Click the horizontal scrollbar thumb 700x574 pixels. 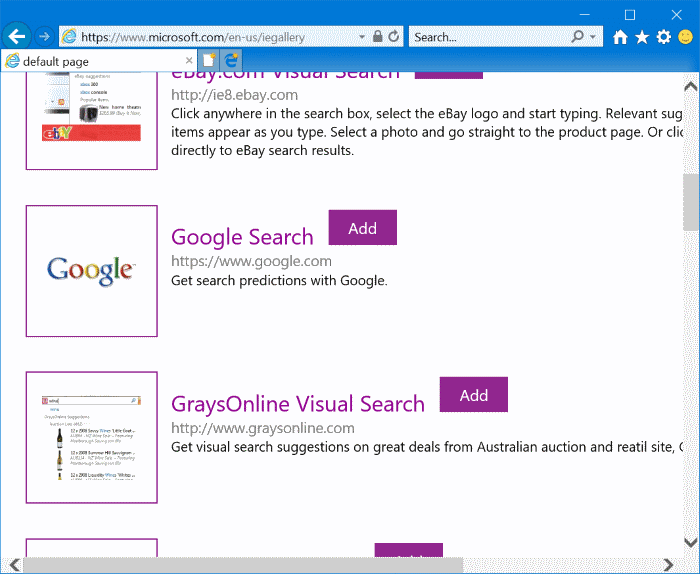[243, 565]
